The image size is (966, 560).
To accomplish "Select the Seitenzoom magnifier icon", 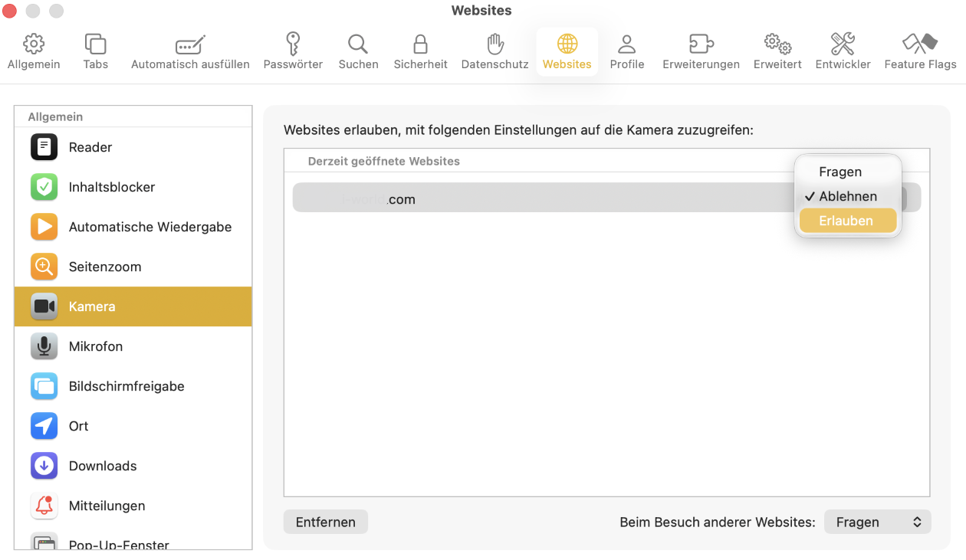I will (x=44, y=267).
